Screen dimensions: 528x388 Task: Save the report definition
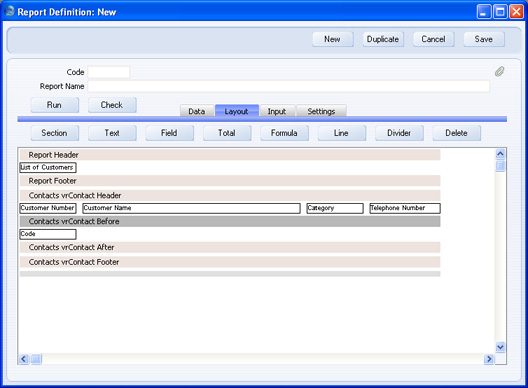coord(484,39)
